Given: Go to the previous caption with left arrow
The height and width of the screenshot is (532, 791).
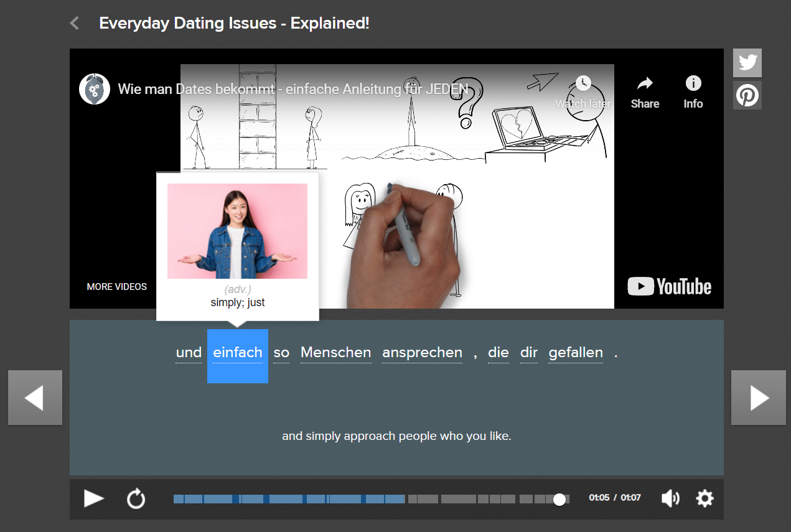Looking at the screenshot, I should tap(35, 398).
